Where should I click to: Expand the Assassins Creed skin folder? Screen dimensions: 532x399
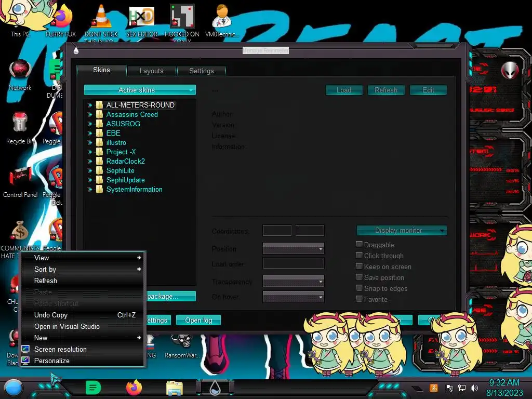89,115
